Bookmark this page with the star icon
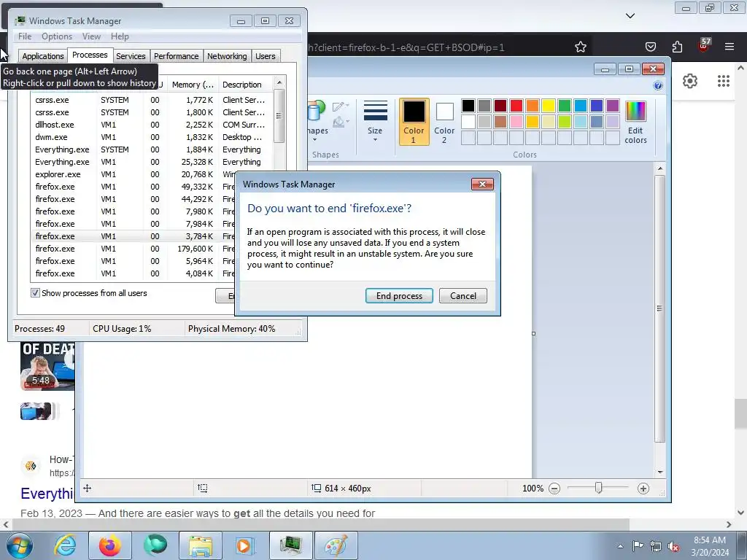This screenshot has height=560, width=747. 580,47
